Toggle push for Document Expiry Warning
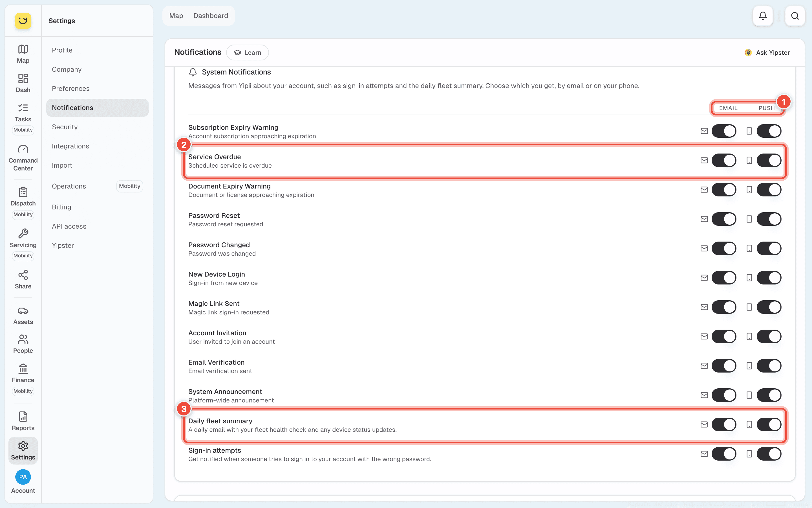This screenshot has width=812, height=508. click(769, 190)
